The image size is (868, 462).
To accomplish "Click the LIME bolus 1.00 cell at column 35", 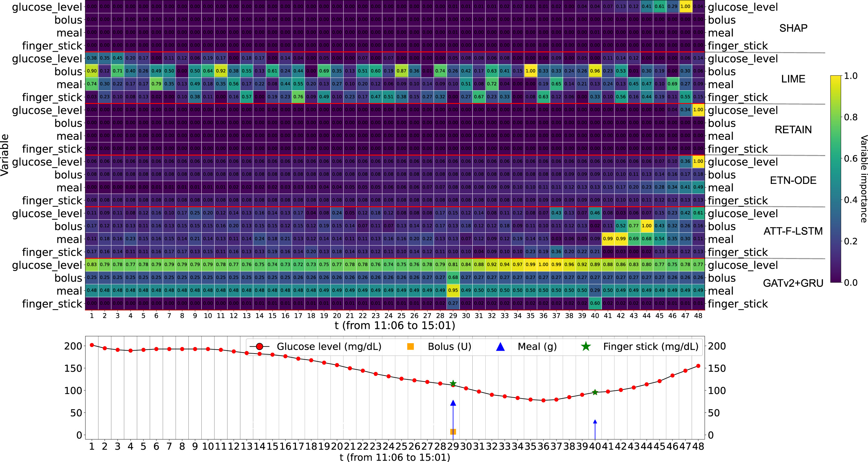I will click(530, 71).
